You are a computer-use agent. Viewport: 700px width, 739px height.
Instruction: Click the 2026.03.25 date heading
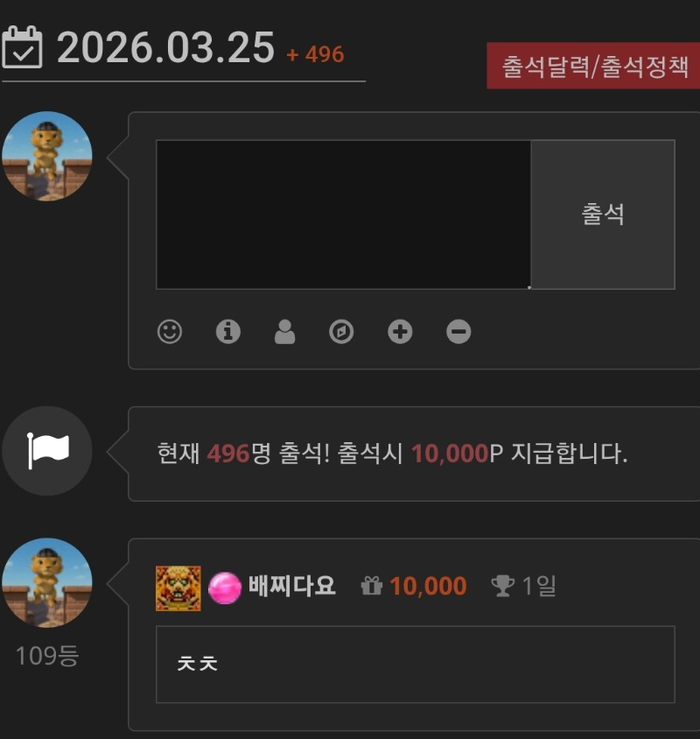pyautogui.click(x=166, y=47)
